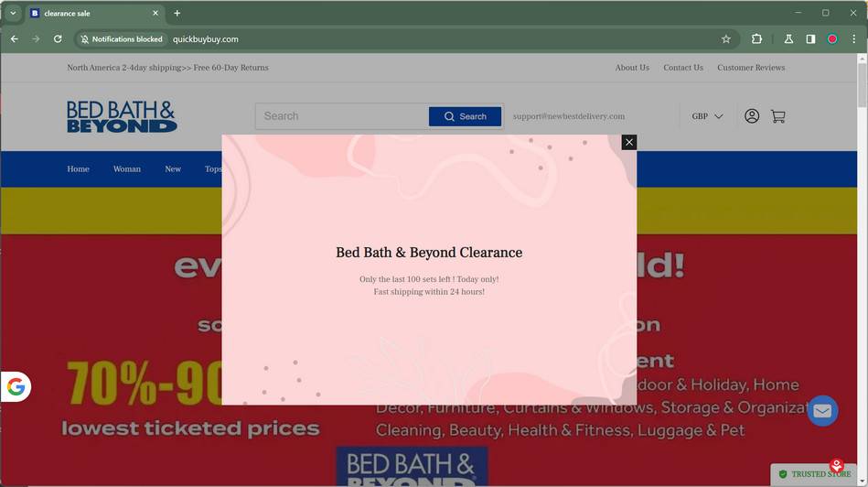Viewport: 868px width, 487px height.
Task: Open the tab search dropdown arrow
Action: (13, 13)
